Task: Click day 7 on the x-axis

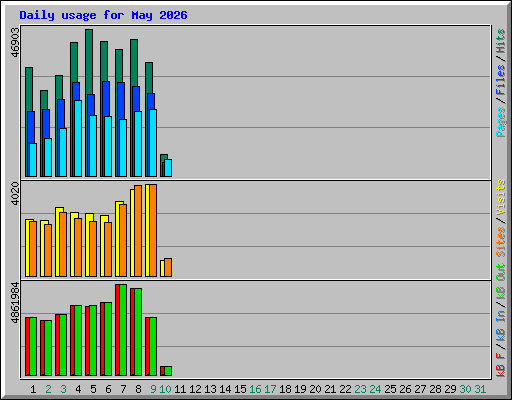Action: [x=123, y=389]
